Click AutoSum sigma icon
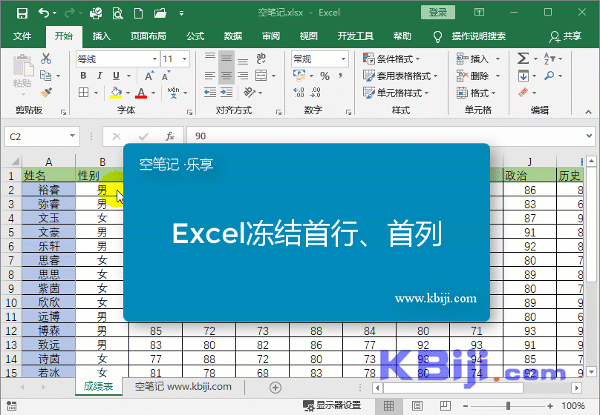This screenshot has width=600, height=415. pos(523,59)
